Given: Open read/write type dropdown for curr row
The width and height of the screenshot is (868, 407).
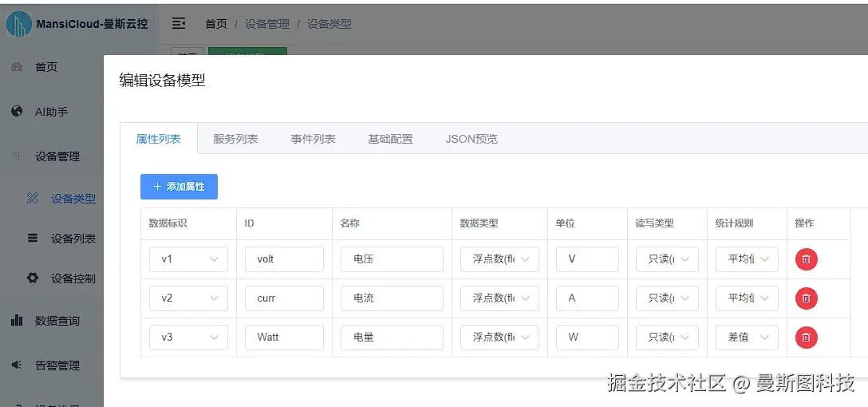Looking at the screenshot, I should 667,298.
